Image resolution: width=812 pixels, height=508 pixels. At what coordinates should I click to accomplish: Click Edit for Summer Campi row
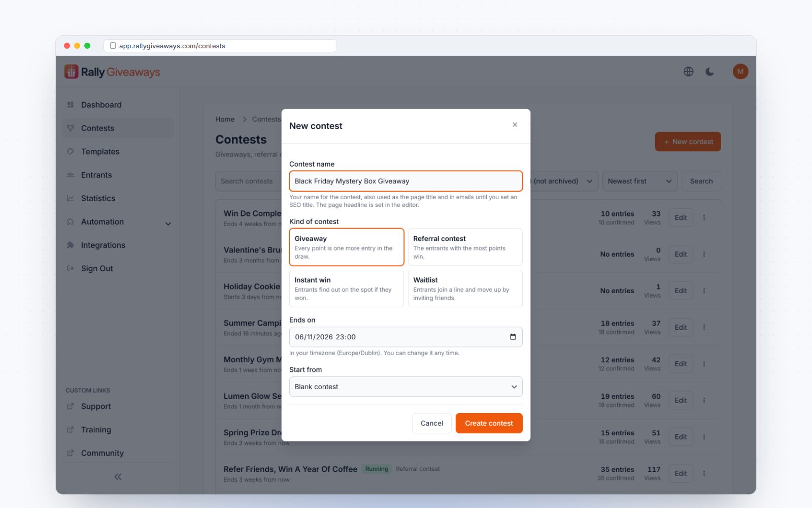click(681, 327)
